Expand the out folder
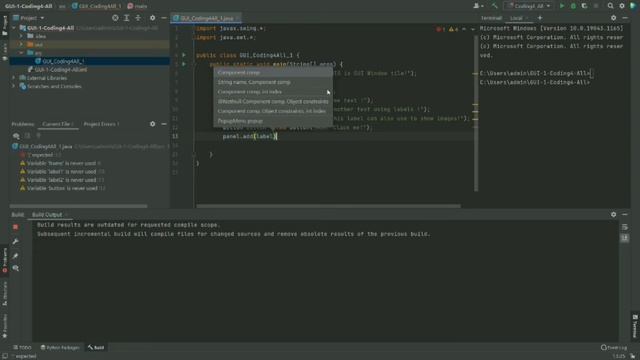Screen dimensions: 640x360 pos(21,44)
